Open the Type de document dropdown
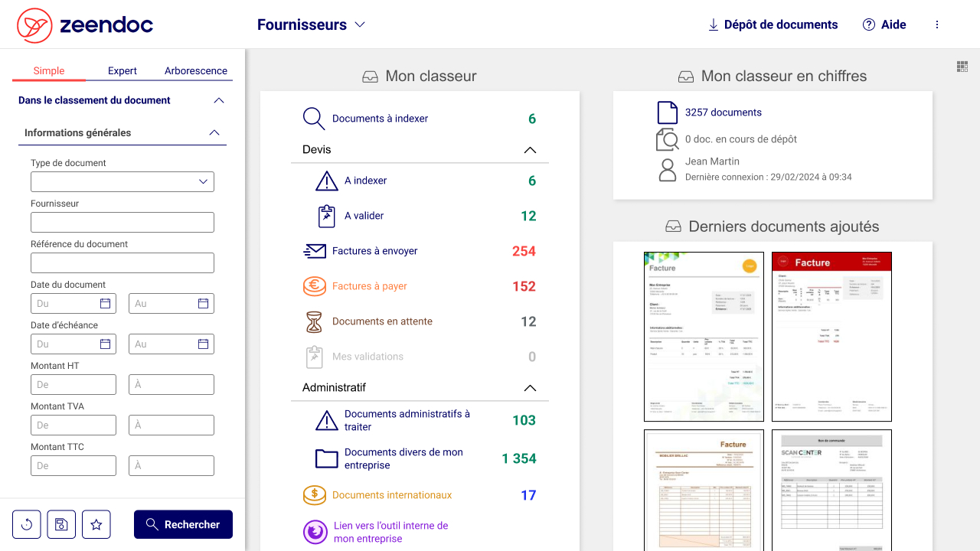The image size is (980, 551). (x=122, y=181)
